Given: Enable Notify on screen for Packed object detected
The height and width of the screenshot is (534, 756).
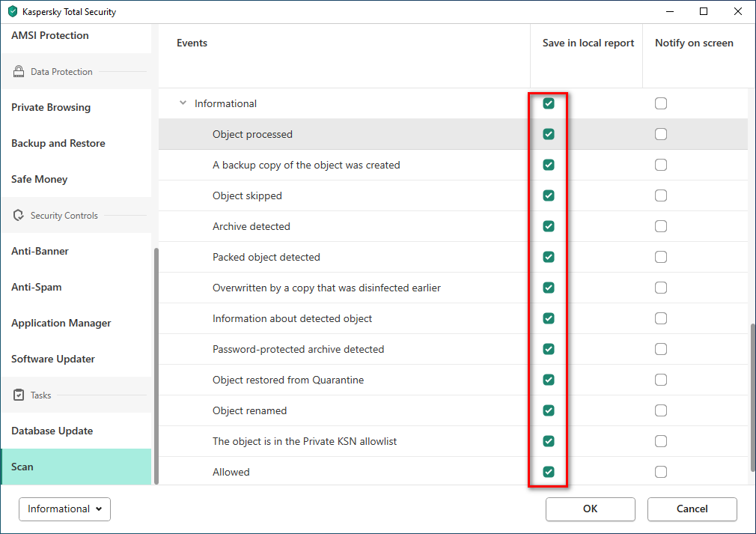Looking at the screenshot, I should click(x=660, y=257).
